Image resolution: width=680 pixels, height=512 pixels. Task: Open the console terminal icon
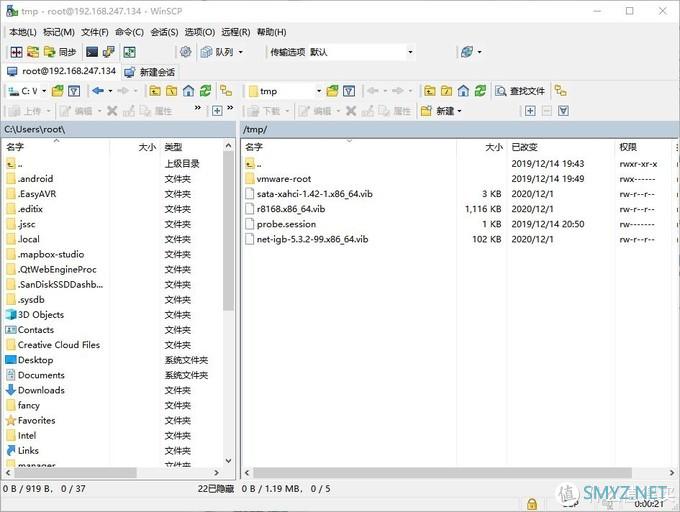tap(92, 52)
